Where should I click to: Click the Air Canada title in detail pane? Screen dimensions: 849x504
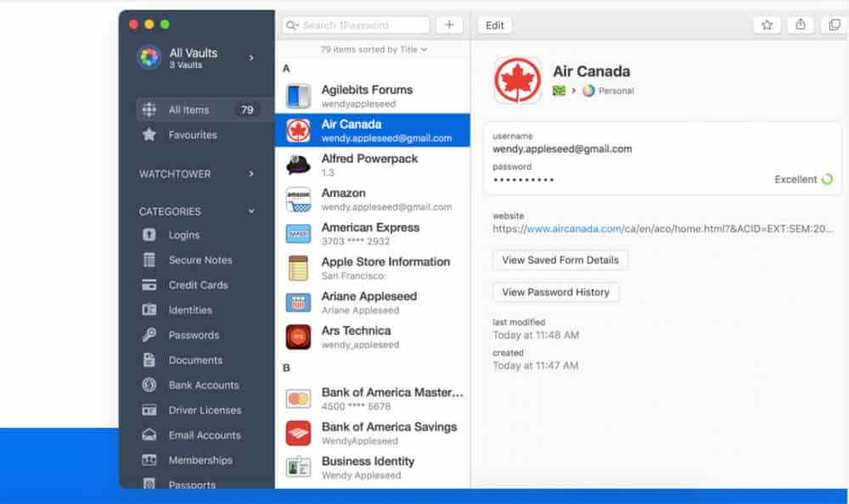591,71
